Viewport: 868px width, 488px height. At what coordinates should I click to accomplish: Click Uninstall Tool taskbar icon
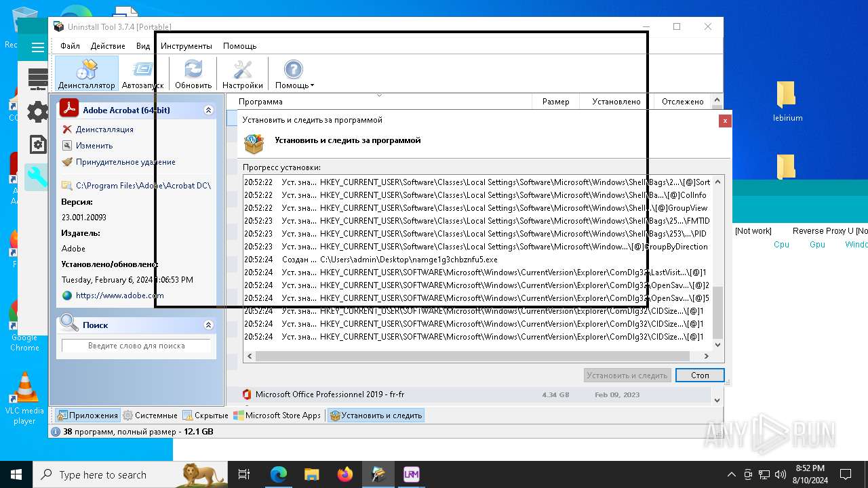378,474
